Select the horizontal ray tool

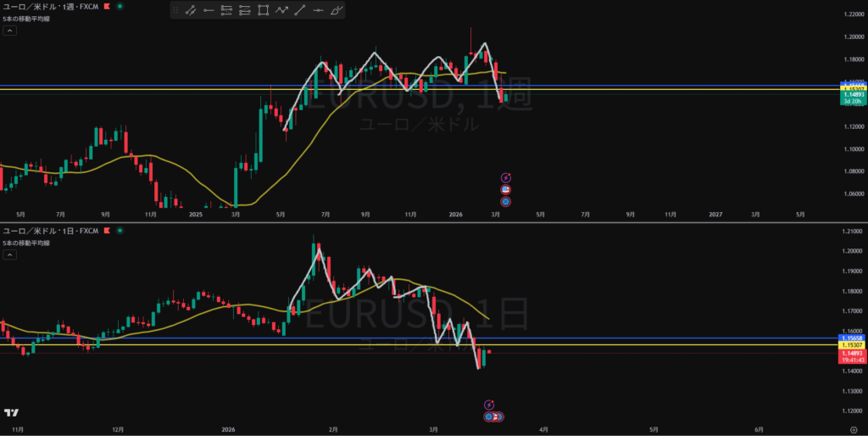[x=209, y=10]
